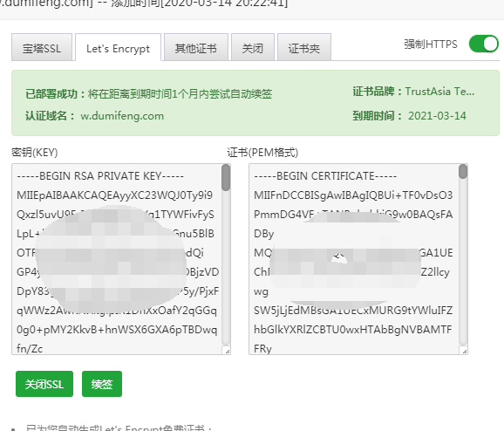Toggle the 强制HTTPS switch
Screen dimensions: 504x431
coord(483,44)
